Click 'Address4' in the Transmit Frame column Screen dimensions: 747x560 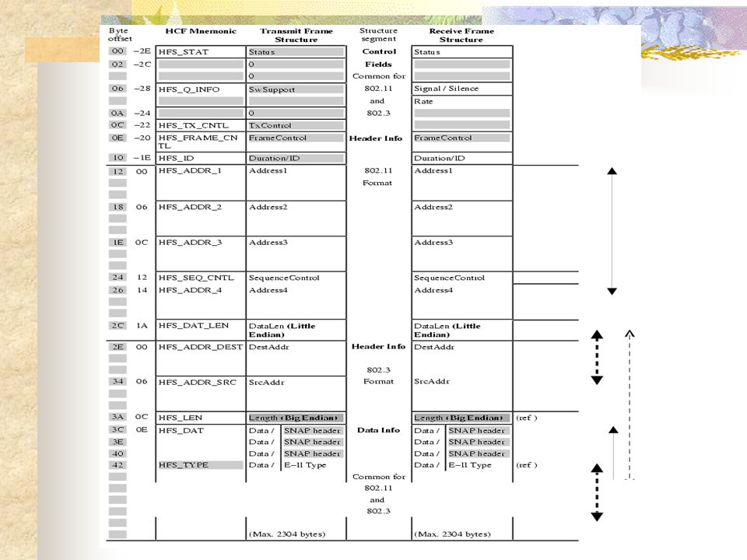(x=268, y=290)
